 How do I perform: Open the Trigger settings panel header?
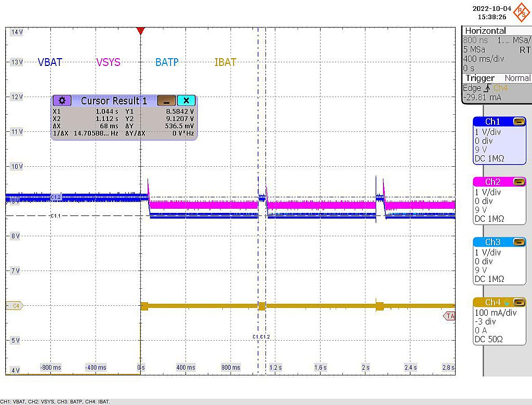480,78
